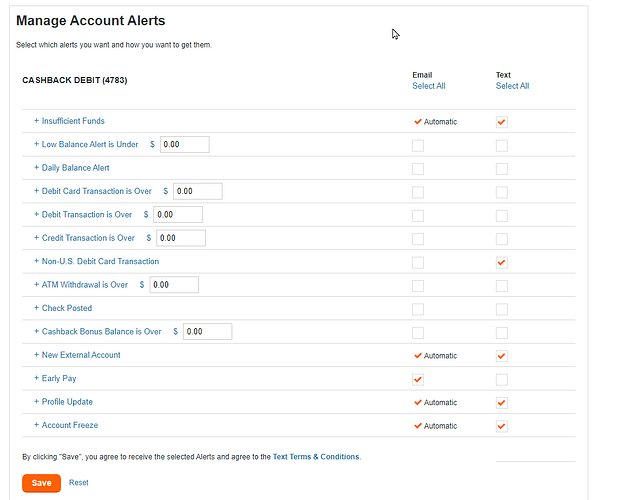Image resolution: width=628 pixels, height=500 pixels.
Task: Uncheck Email checkbox for Early Pay
Action: point(418,379)
